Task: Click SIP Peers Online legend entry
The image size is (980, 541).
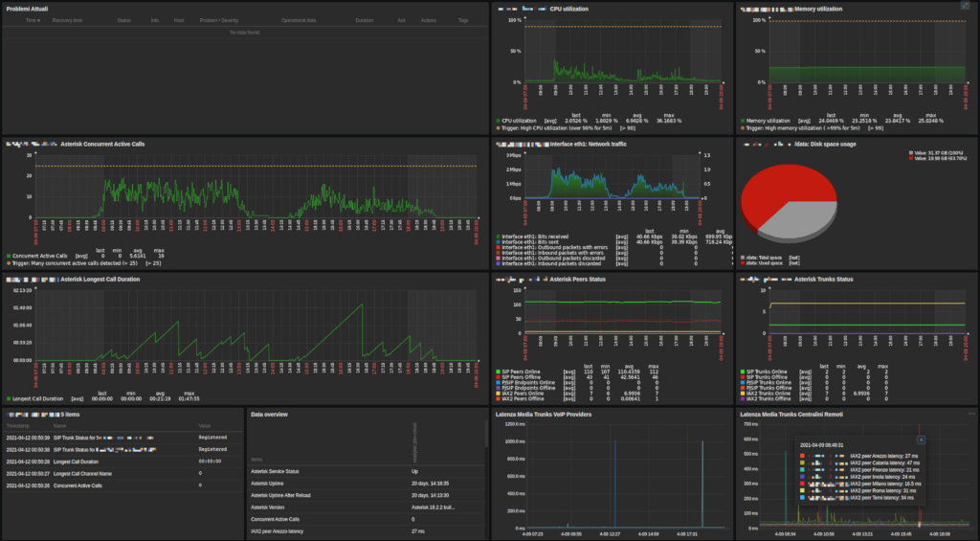Action: [523, 372]
